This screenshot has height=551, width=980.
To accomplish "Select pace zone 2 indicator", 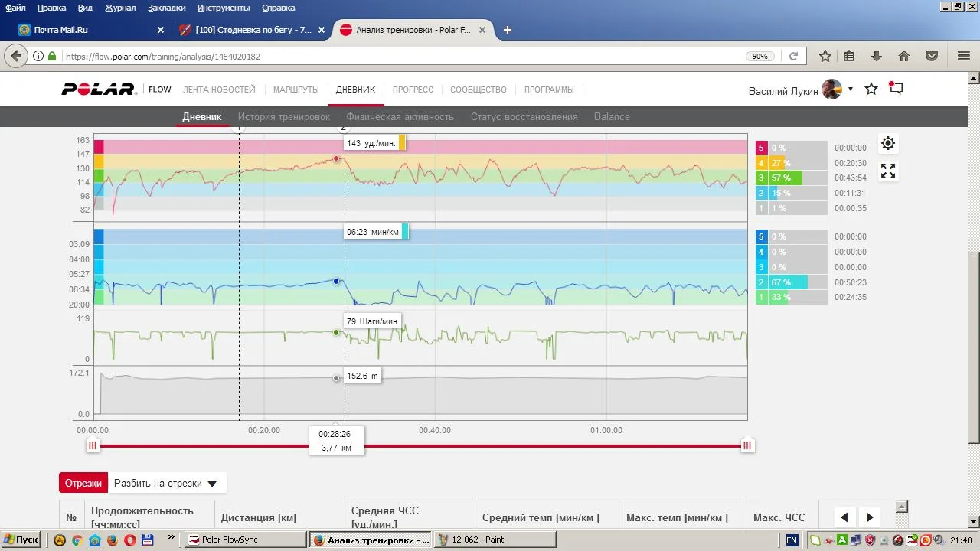I will (761, 282).
